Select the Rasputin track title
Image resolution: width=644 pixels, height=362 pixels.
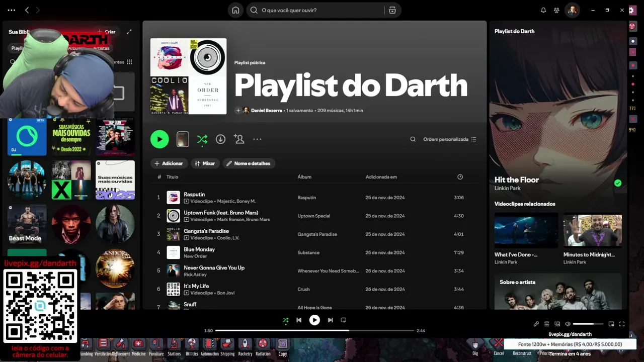194,194
